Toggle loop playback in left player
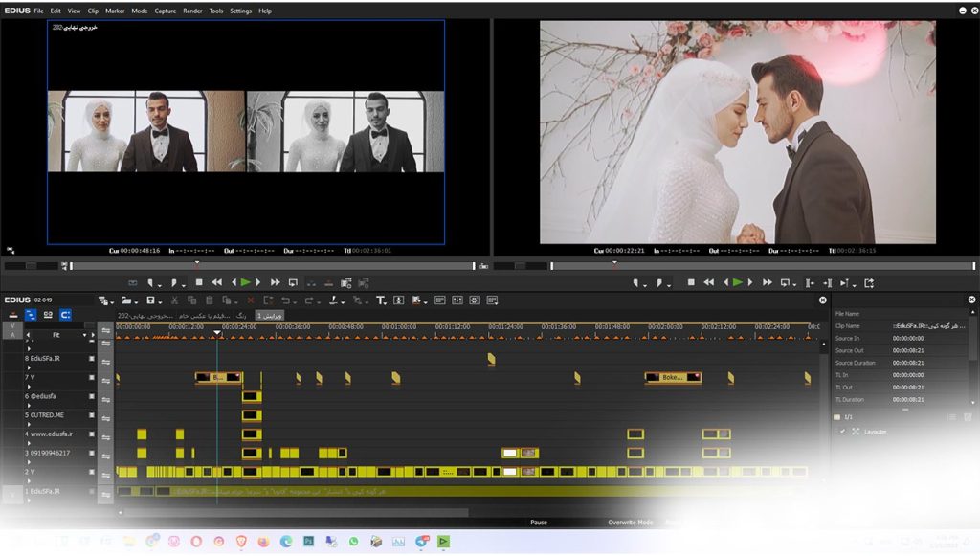 (293, 282)
